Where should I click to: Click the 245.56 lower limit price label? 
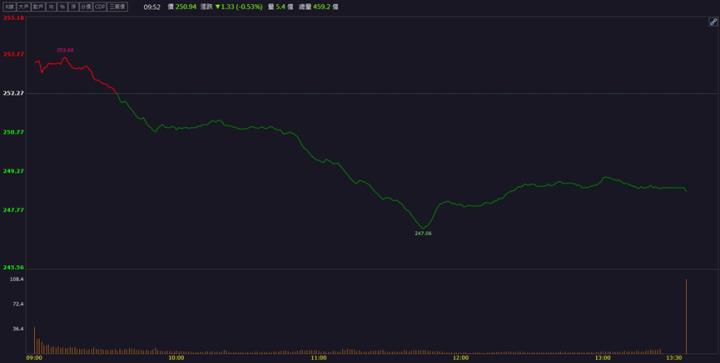click(14, 267)
